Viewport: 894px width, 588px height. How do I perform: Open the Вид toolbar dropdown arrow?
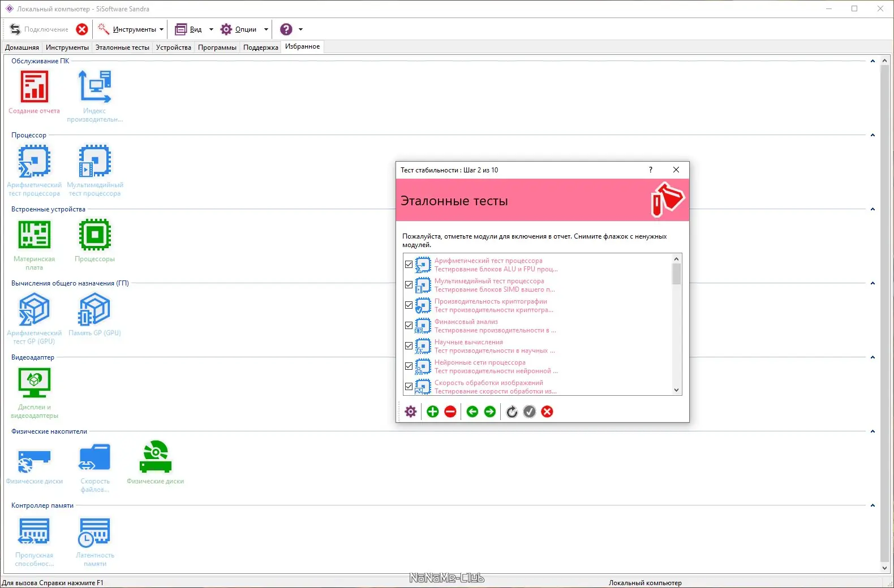click(211, 29)
